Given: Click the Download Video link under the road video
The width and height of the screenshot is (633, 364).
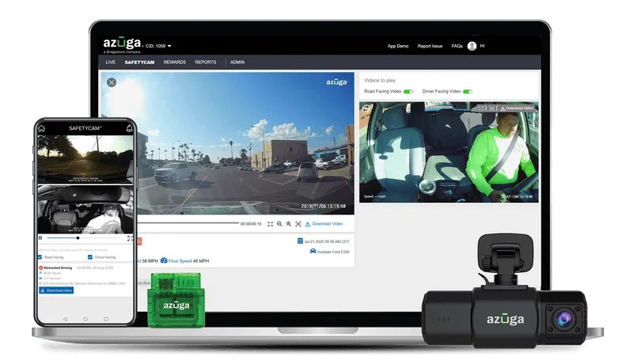Looking at the screenshot, I should (x=323, y=224).
